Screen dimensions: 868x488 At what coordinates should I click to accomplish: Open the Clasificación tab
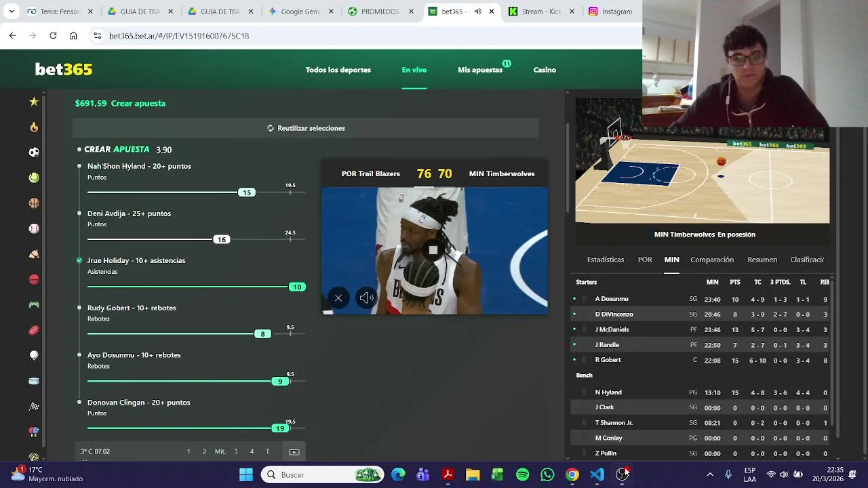(x=807, y=260)
